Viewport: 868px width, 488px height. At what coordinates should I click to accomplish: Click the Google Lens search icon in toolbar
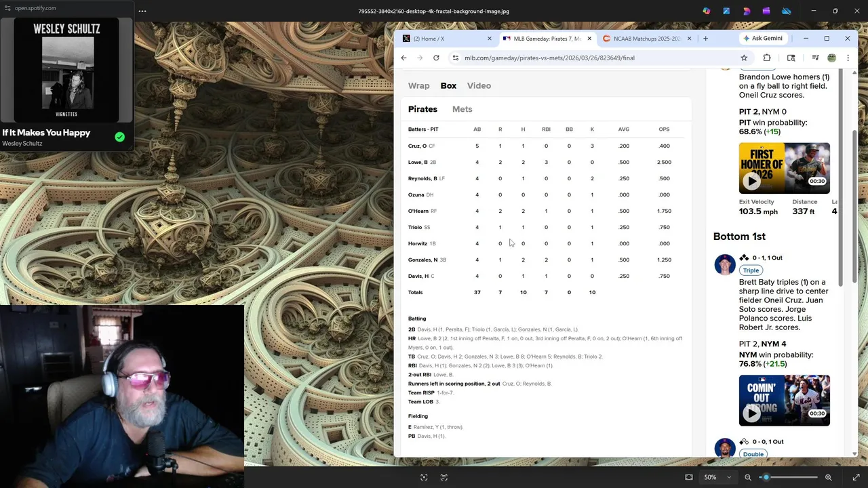791,58
